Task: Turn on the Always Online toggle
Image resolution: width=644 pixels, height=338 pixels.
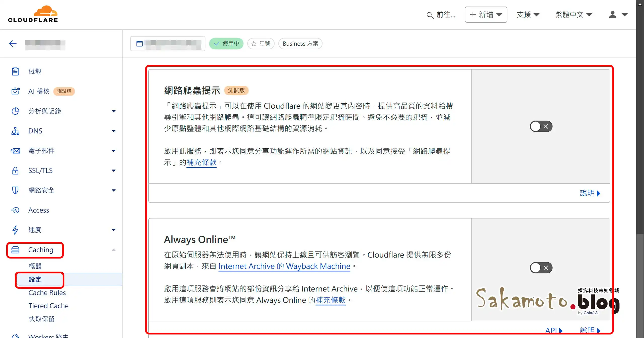Action: click(541, 268)
